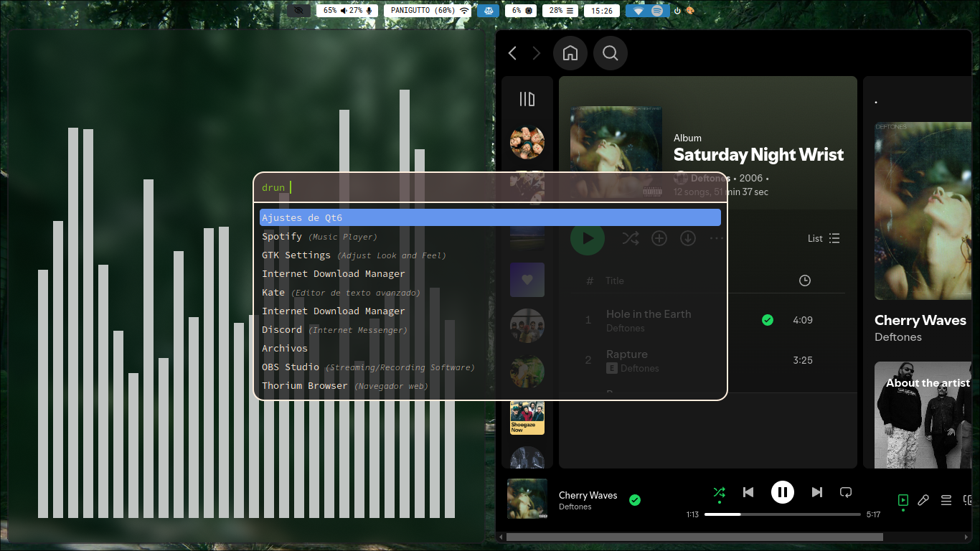The width and height of the screenshot is (980, 551).
Task: Click the Cherry Waves cover in player bar
Action: [x=527, y=499]
